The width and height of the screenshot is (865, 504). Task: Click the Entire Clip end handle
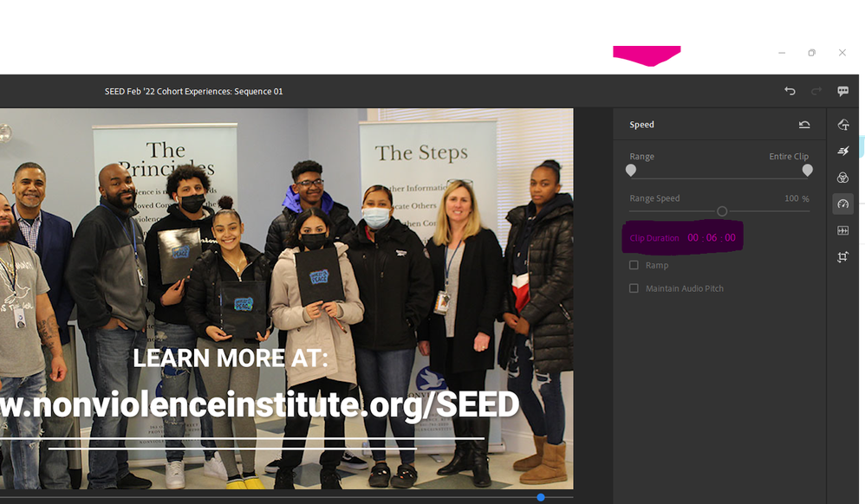pyautogui.click(x=808, y=171)
